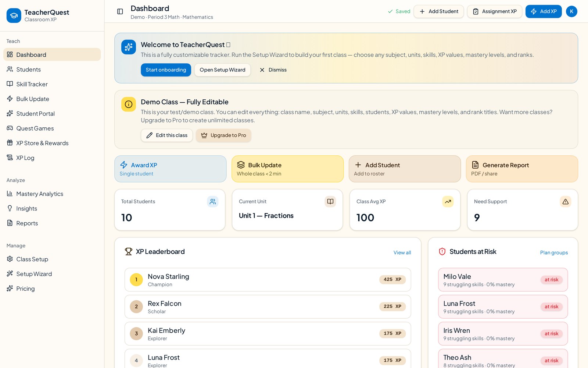Open Skill Tracker page
588x368 pixels.
click(x=52, y=84)
